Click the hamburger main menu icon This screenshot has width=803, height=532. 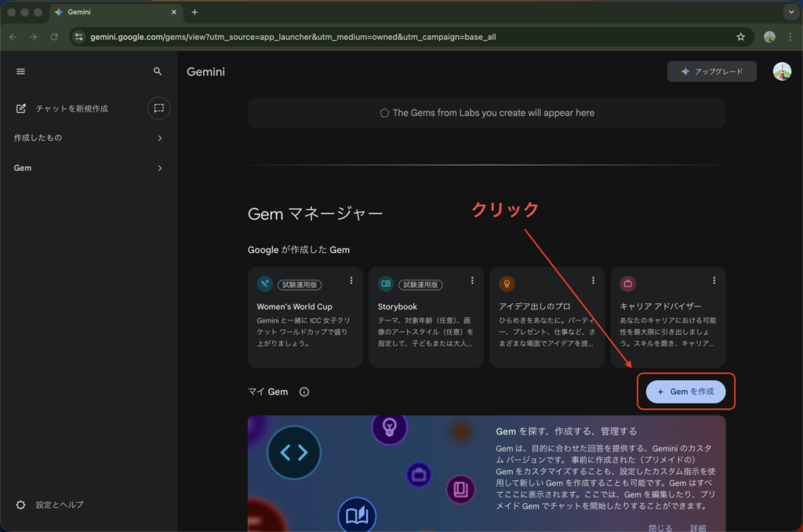pyautogui.click(x=21, y=71)
